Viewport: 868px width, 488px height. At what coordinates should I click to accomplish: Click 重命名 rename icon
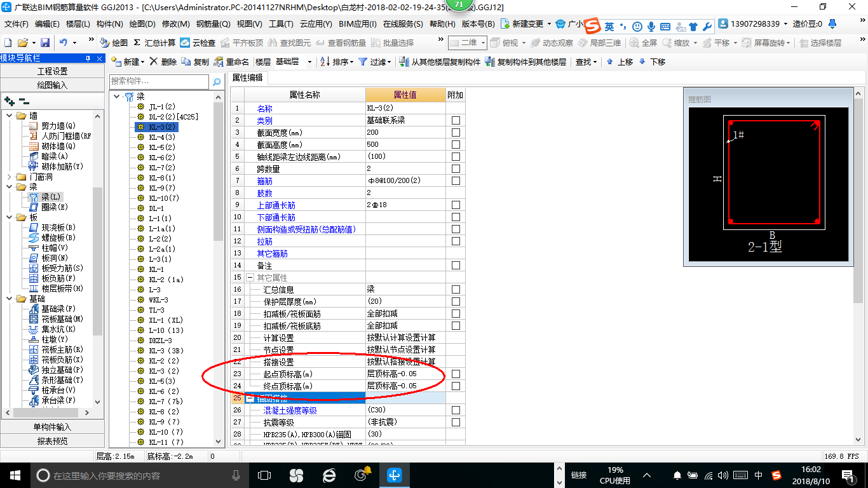click(x=232, y=62)
